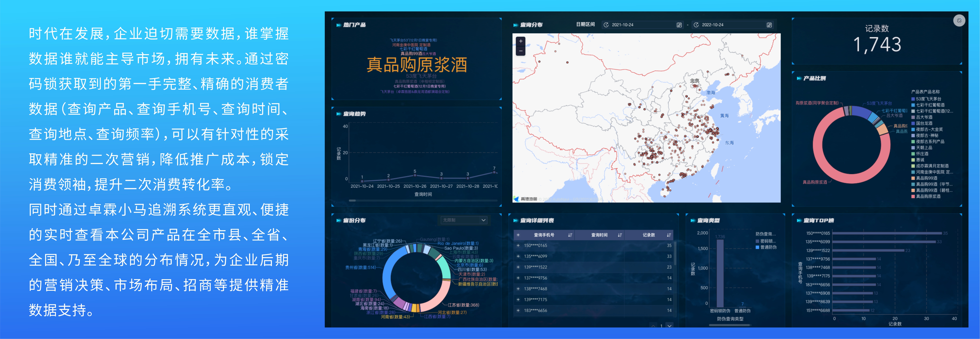Expand the row for 183****6656
980x339 pixels.
518,310
